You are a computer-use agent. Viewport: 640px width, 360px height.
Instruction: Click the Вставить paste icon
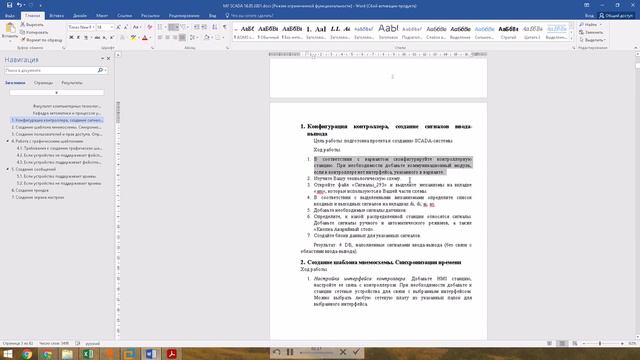point(10,29)
